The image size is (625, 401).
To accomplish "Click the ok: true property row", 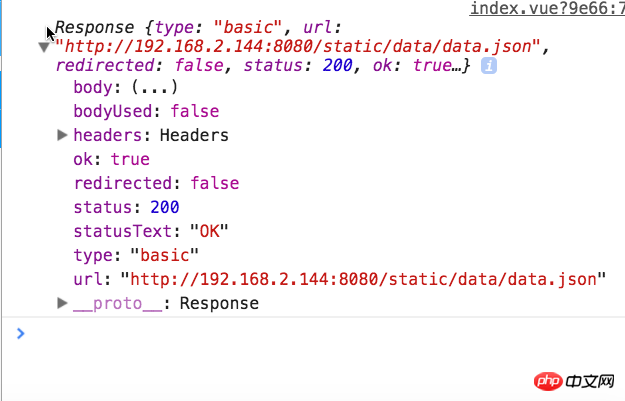I will tap(111, 159).
